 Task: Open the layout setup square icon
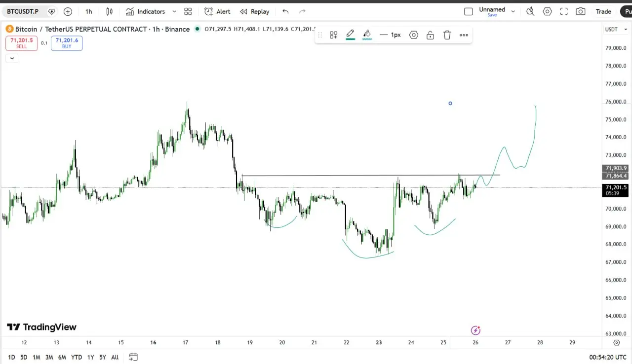click(x=469, y=11)
